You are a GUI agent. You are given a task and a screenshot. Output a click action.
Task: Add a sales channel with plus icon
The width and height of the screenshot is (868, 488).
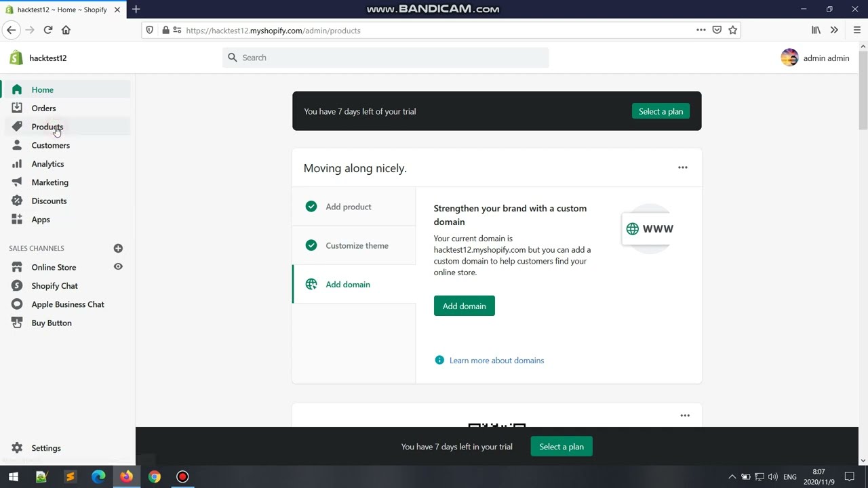pos(118,248)
